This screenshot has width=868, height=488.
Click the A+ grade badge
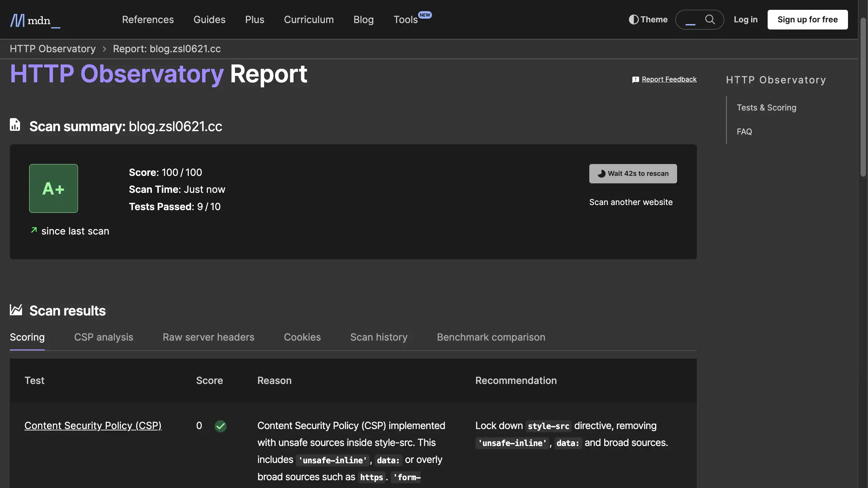[x=54, y=188]
